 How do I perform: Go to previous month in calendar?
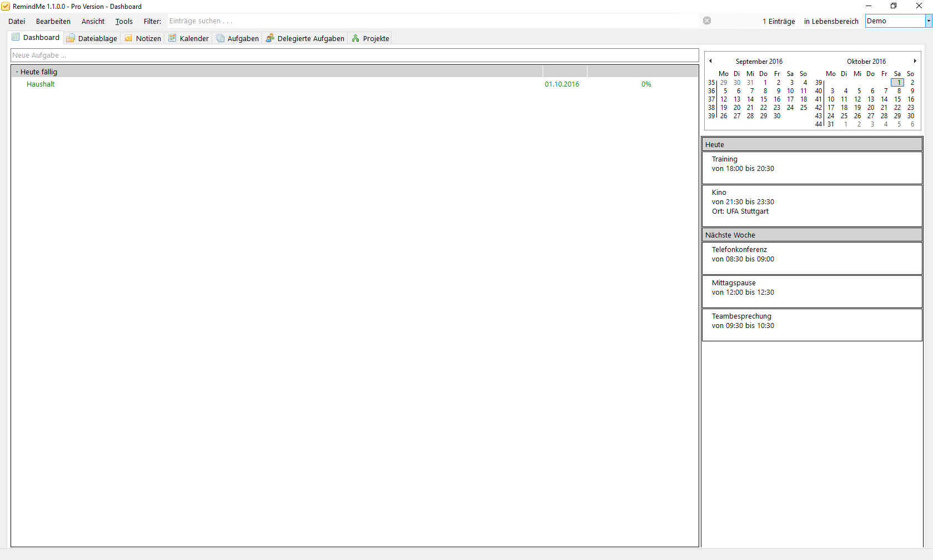coord(710,61)
